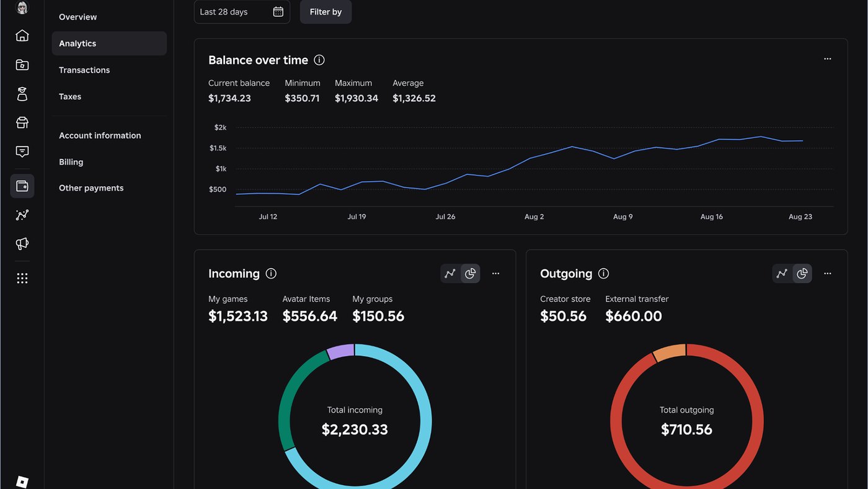Viewport: 868px width, 489px height.
Task: Switch Outgoing card to pie chart view
Action: tap(802, 274)
